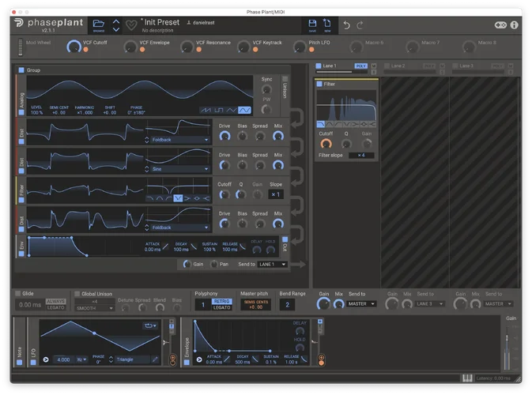532x395 pixels.
Task: Toggle the Lane 1 Filter on/off
Action: point(320,84)
